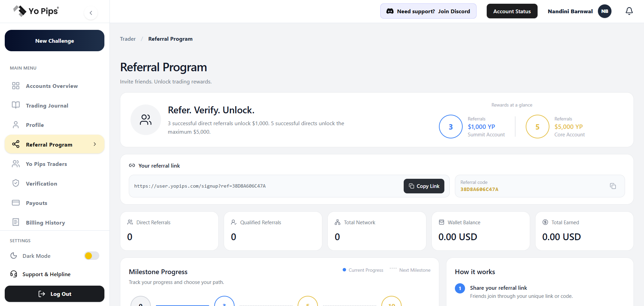Click Billing History receipt icon
Image resolution: width=644 pixels, height=306 pixels.
tap(16, 222)
